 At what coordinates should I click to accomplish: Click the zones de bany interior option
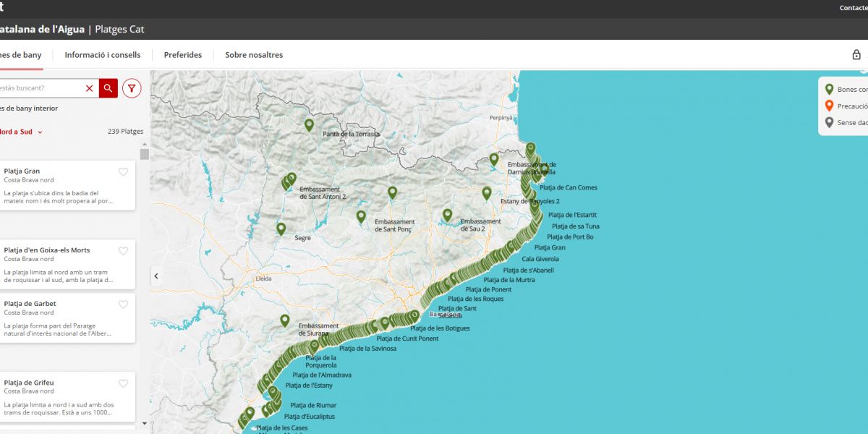[x=29, y=109]
